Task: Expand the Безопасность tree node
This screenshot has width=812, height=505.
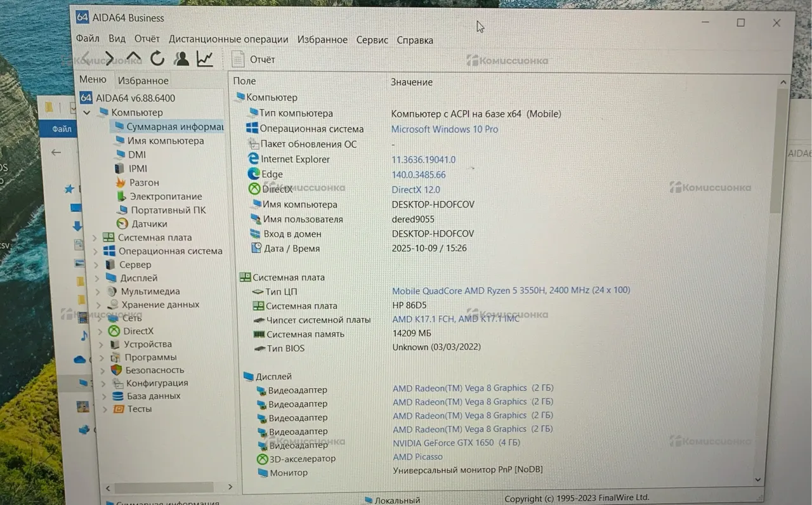Action: (x=104, y=371)
